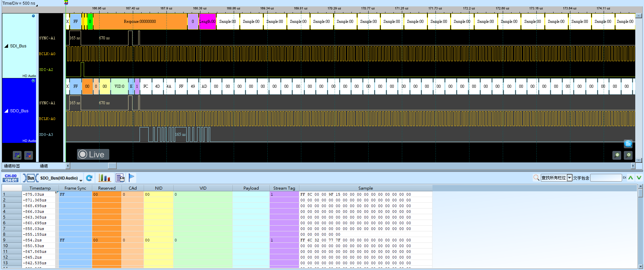Open the search field column dropdown
644x270 pixels.
570,178
